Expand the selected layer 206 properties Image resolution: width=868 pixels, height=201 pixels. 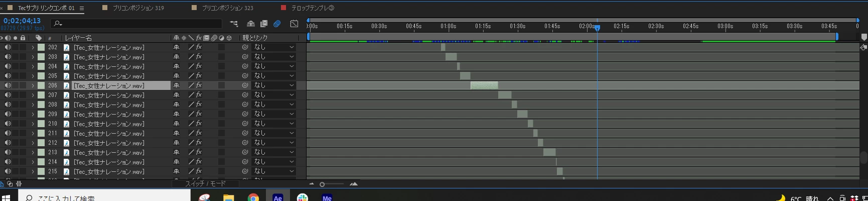tap(33, 85)
